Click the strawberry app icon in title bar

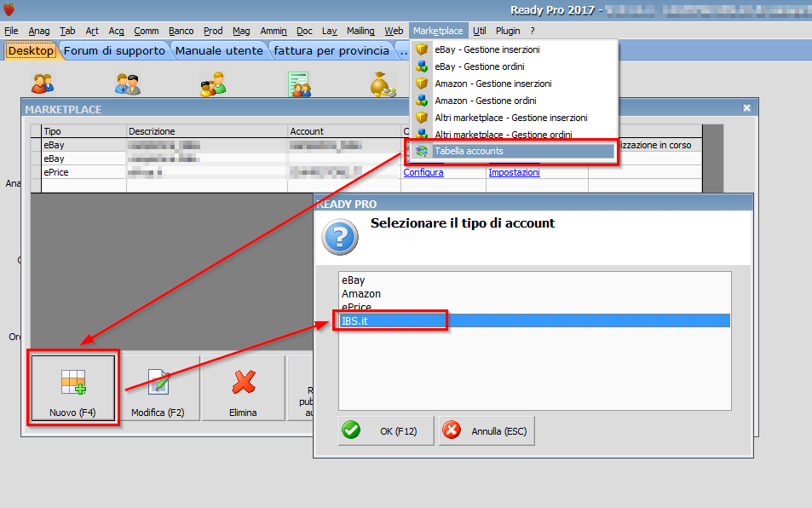click(x=9, y=9)
